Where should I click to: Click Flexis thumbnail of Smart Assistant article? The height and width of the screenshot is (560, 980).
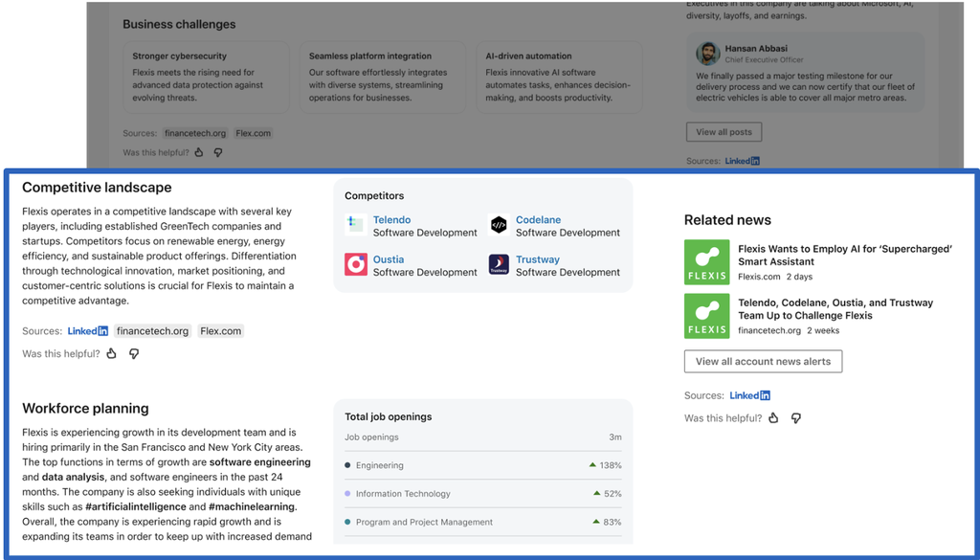[707, 262]
